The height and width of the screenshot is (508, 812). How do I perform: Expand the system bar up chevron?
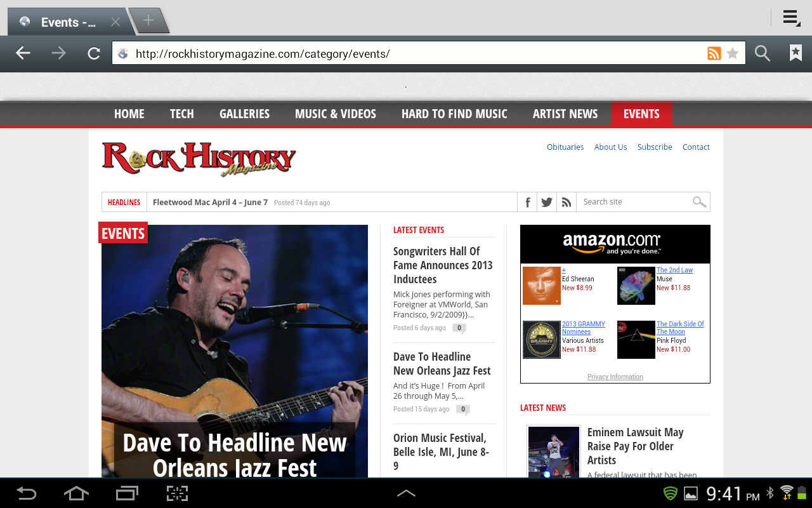[x=406, y=493]
